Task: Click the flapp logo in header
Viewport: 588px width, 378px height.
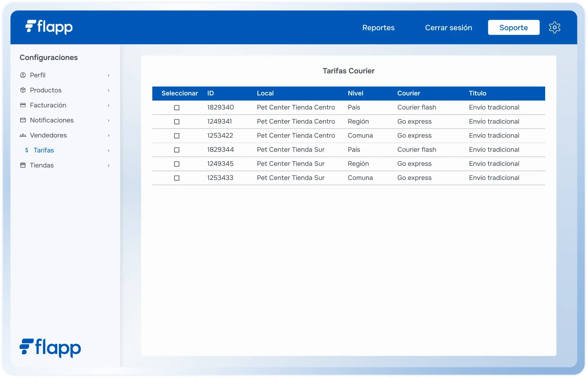Action: point(49,27)
